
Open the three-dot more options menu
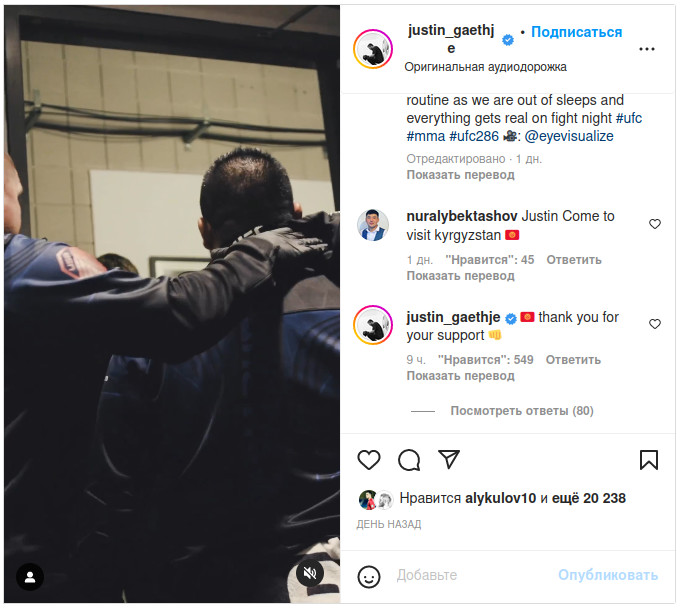point(647,49)
